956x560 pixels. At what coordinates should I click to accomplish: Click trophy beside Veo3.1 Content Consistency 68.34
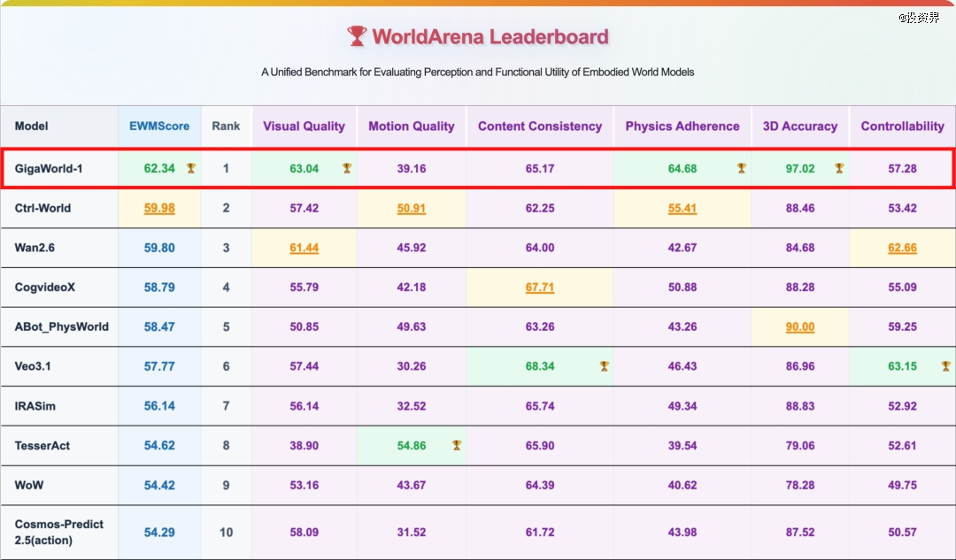(x=604, y=366)
